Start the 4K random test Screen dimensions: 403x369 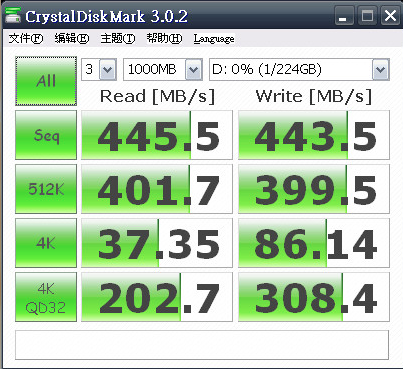click(x=46, y=243)
